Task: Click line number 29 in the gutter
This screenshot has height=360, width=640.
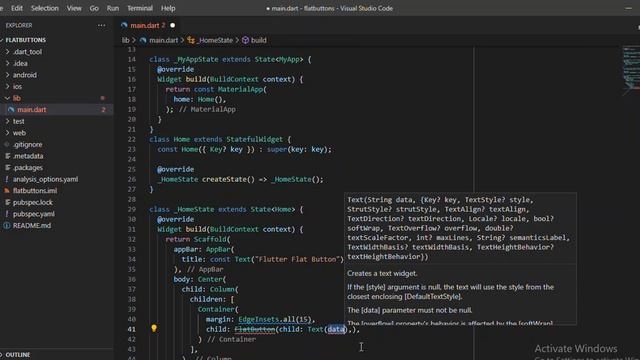Action: pos(131,209)
